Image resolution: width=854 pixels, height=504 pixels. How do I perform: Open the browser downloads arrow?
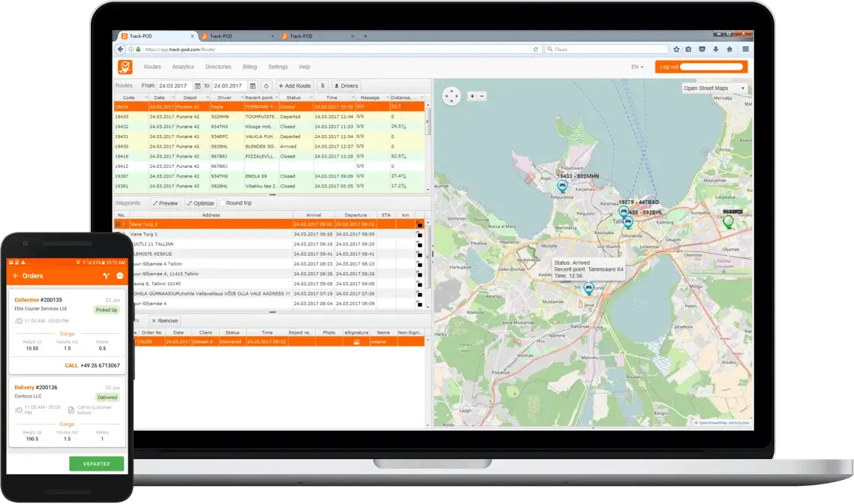pos(716,49)
